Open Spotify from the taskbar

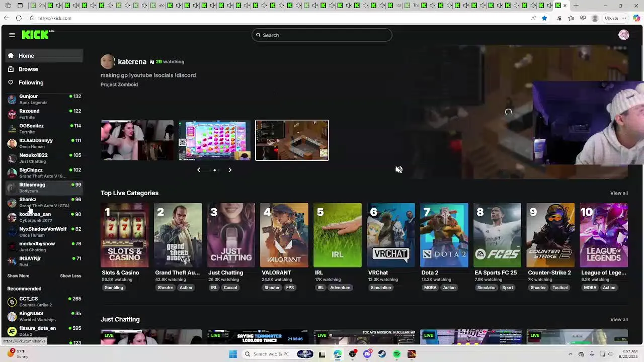[x=397, y=354]
